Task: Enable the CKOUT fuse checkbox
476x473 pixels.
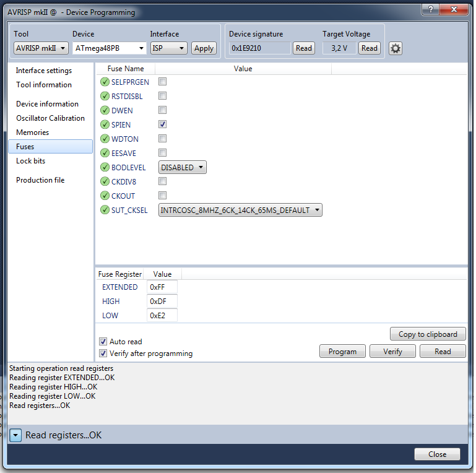Action: (x=162, y=196)
